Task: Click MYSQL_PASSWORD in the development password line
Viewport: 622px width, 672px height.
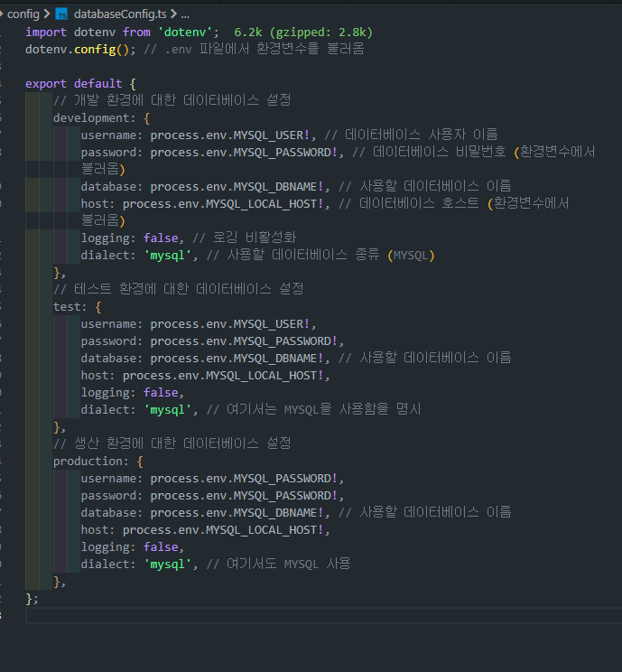Action: coord(283,152)
